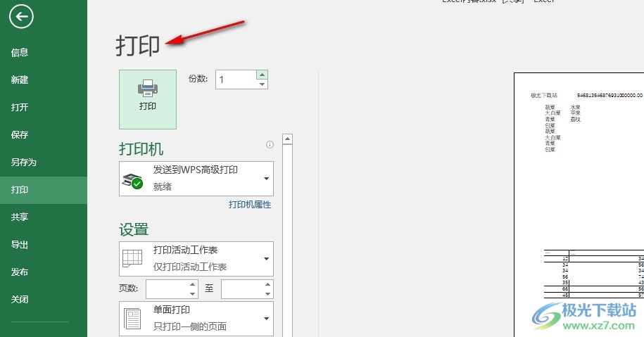The height and width of the screenshot is (337, 644).
Task: Click the ending page number field
Action: tap(241, 288)
